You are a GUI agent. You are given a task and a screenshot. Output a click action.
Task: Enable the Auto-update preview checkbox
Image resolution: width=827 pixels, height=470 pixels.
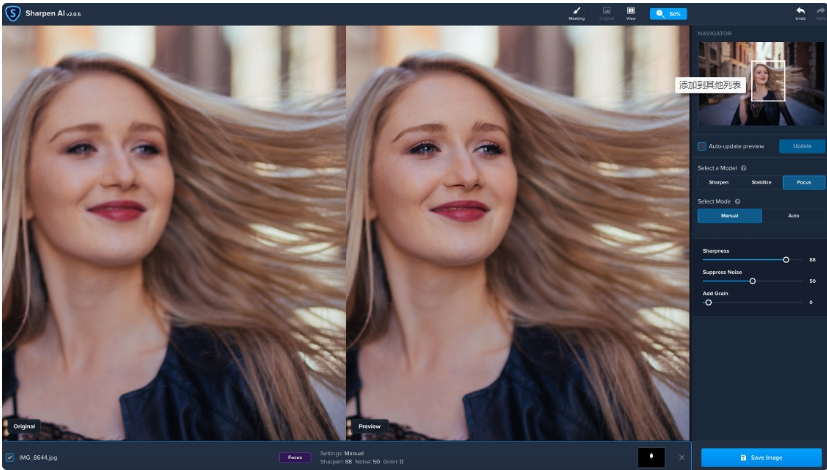click(702, 146)
